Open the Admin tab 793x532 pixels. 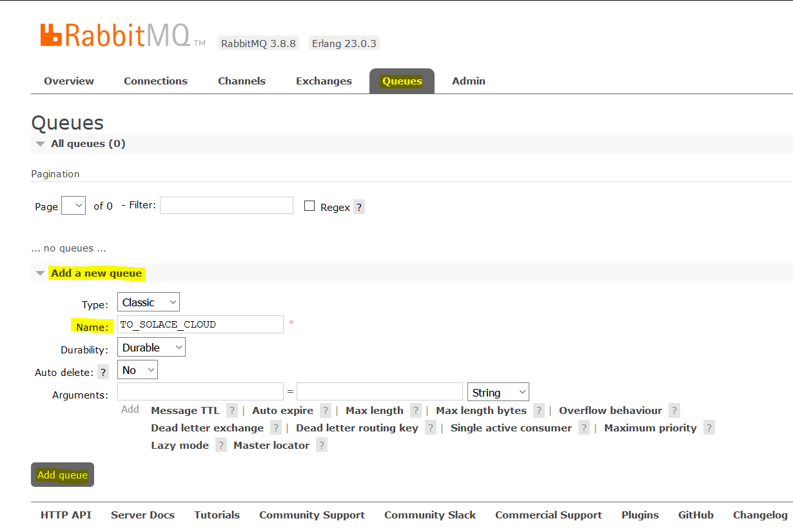(x=469, y=81)
